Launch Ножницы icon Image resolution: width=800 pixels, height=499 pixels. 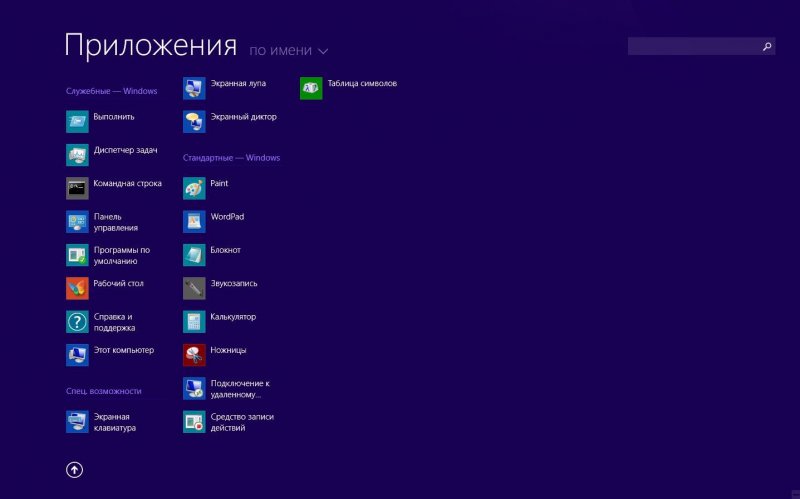click(194, 355)
